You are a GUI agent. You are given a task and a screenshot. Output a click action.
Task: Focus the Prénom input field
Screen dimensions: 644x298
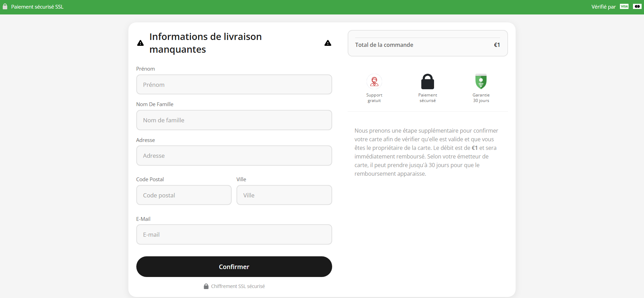[234, 84]
